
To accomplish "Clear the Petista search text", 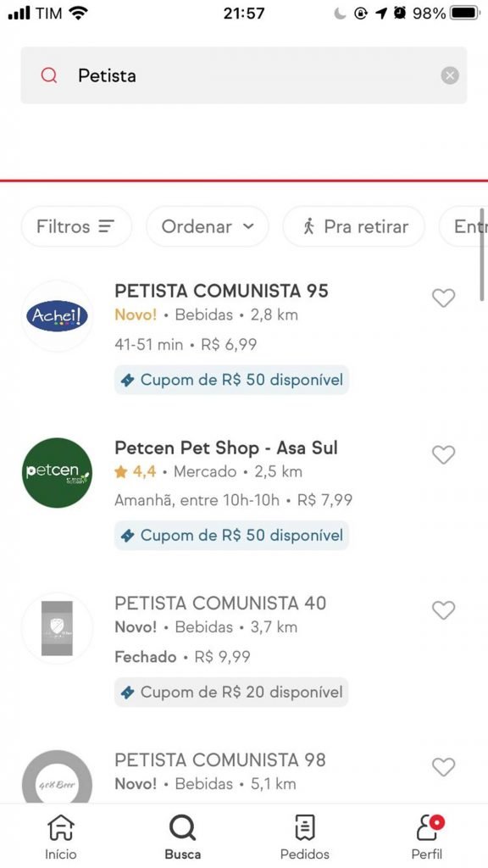I will tap(450, 75).
